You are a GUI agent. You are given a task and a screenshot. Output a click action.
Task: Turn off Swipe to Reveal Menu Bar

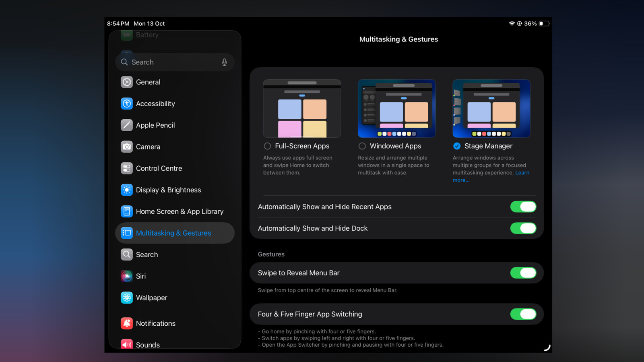click(523, 273)
